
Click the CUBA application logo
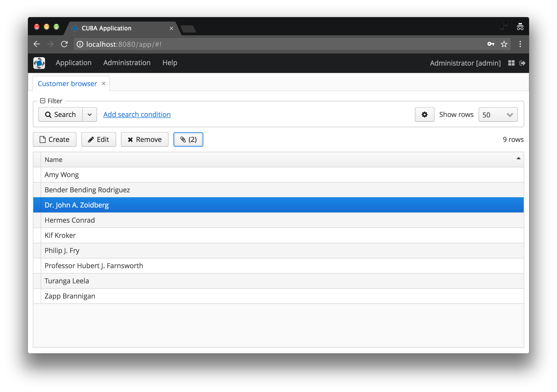tap(39, 63)
